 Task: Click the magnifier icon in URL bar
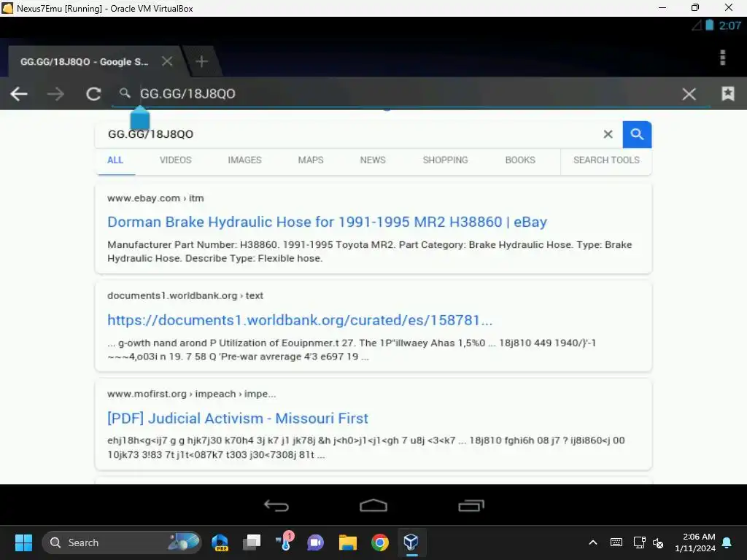tap(125, 93)
